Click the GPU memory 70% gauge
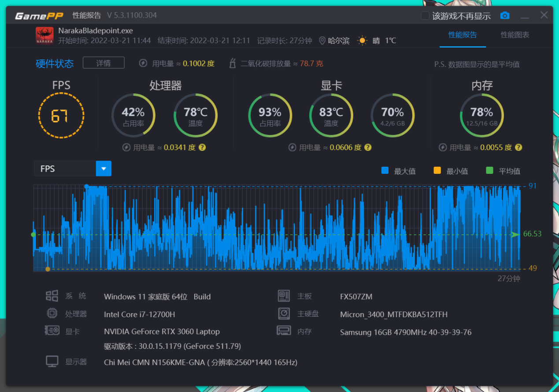The width and height of the screenshot is (559, 392). click(392, 115)
